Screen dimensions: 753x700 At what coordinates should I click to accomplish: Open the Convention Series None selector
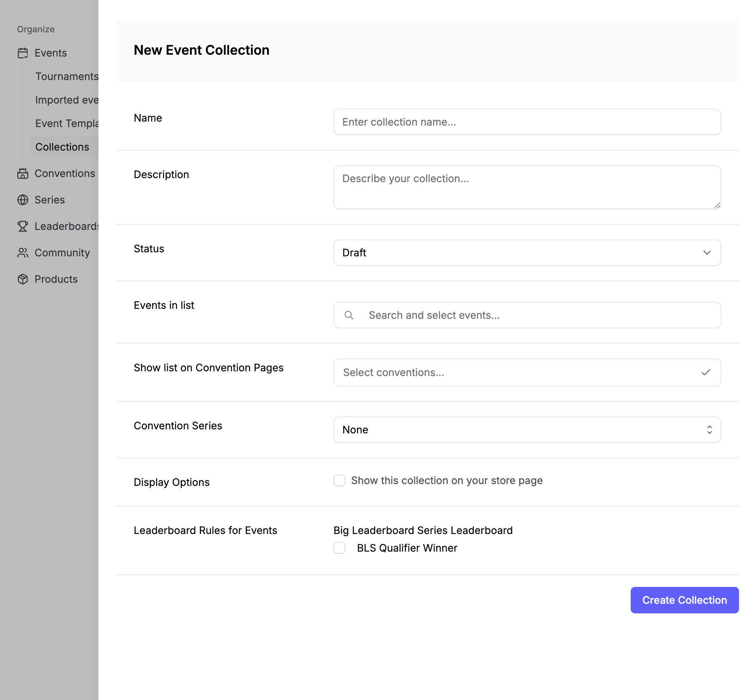tap(527, 430)
